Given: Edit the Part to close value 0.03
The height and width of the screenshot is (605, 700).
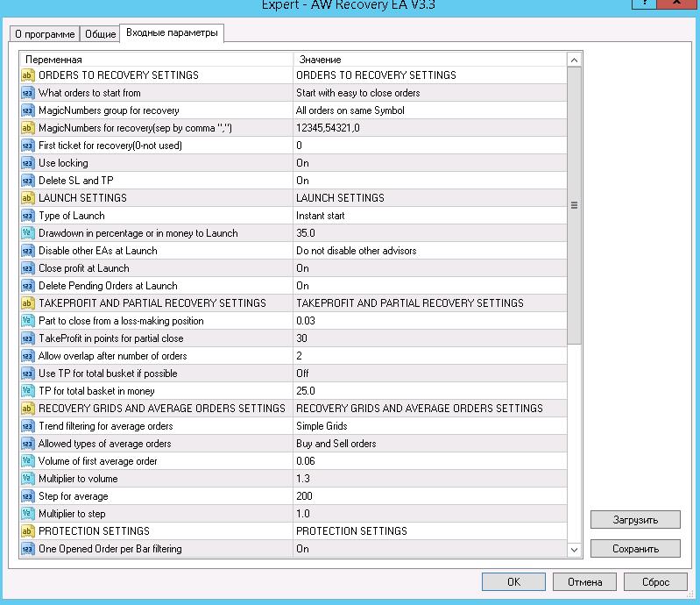Looking at the screenshot, I should [x=430, y=320].
